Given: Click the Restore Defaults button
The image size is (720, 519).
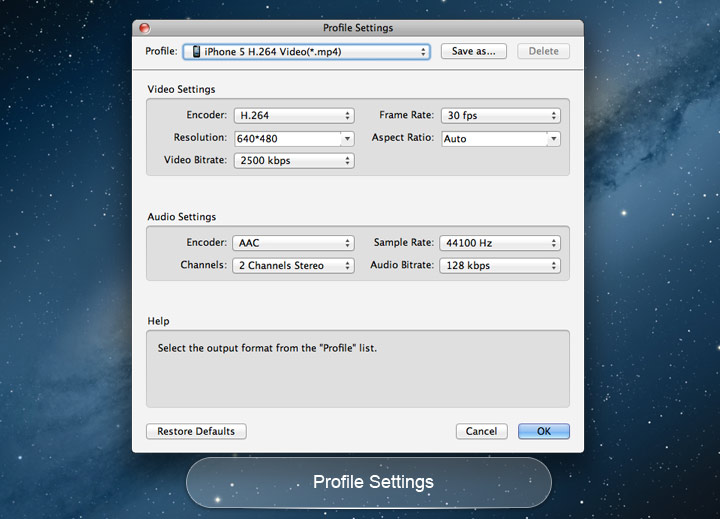Looking at the screenshot, I should (x=196, y=432).
